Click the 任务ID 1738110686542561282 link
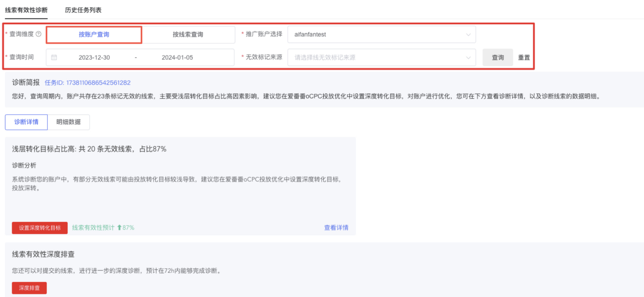Screen dimensions: 644x297 click(88, 83)
